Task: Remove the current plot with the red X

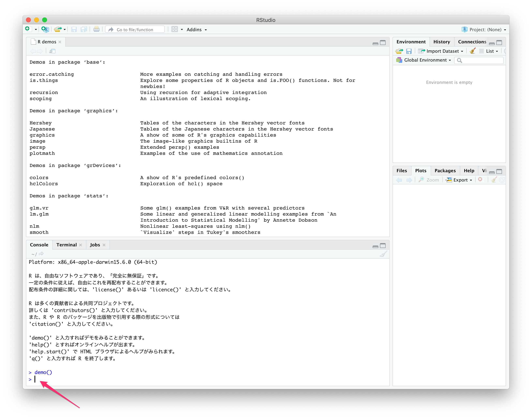Action: coord(481,180)
